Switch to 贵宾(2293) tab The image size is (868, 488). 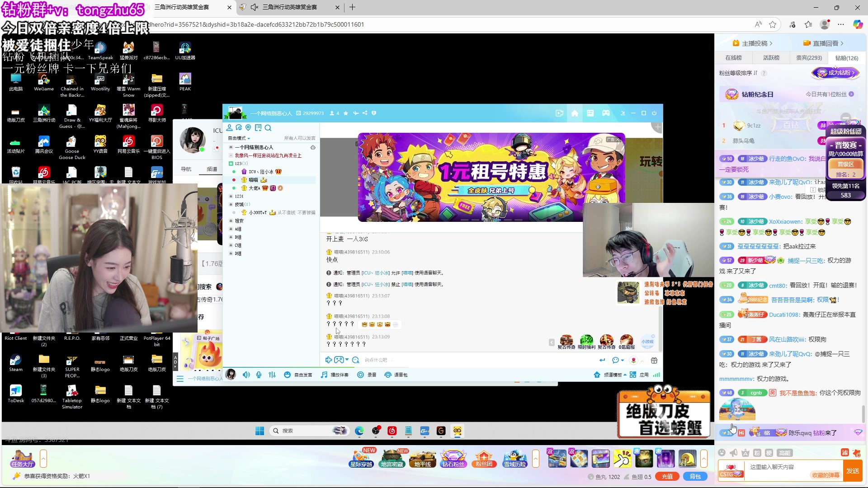(809, 58)
